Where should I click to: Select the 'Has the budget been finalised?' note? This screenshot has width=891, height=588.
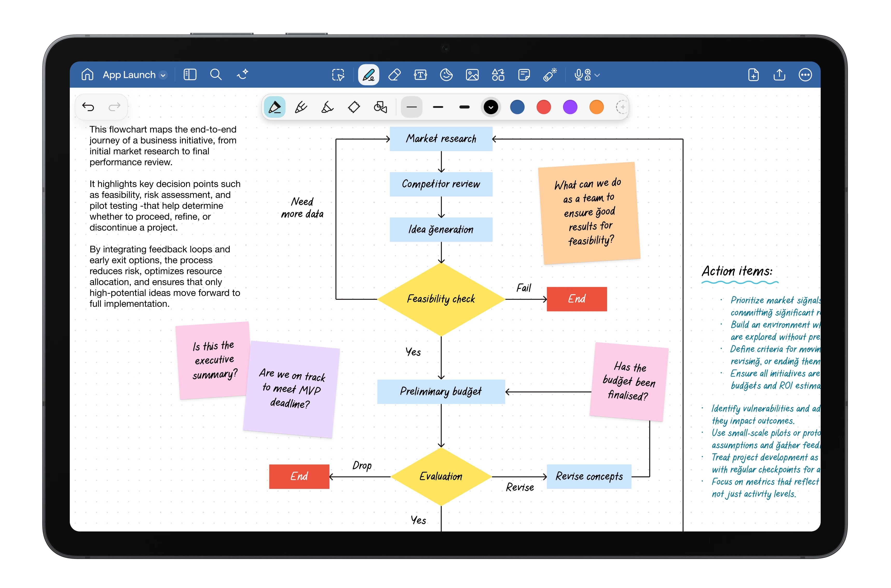pyautogui.click(x=629, y=381)
